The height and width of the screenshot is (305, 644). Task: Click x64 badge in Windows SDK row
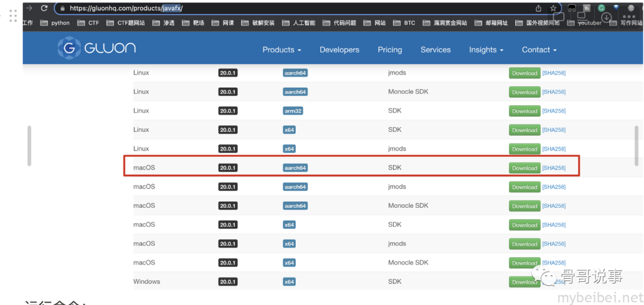tap(289, 282)
